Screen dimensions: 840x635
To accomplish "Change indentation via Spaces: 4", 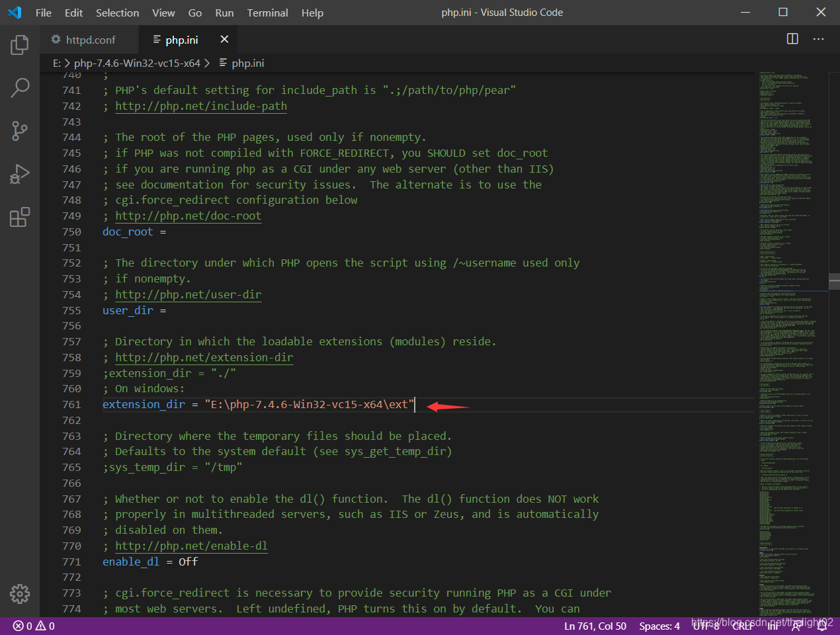I will point(659,626).
